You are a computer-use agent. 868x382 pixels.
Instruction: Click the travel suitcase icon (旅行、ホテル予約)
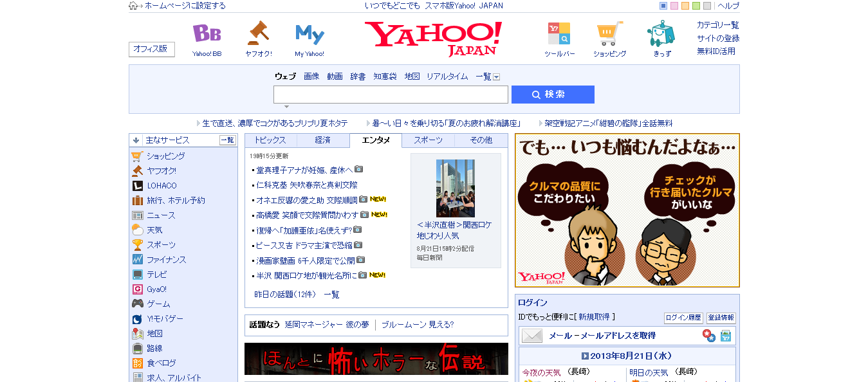(x=137, y=201)
